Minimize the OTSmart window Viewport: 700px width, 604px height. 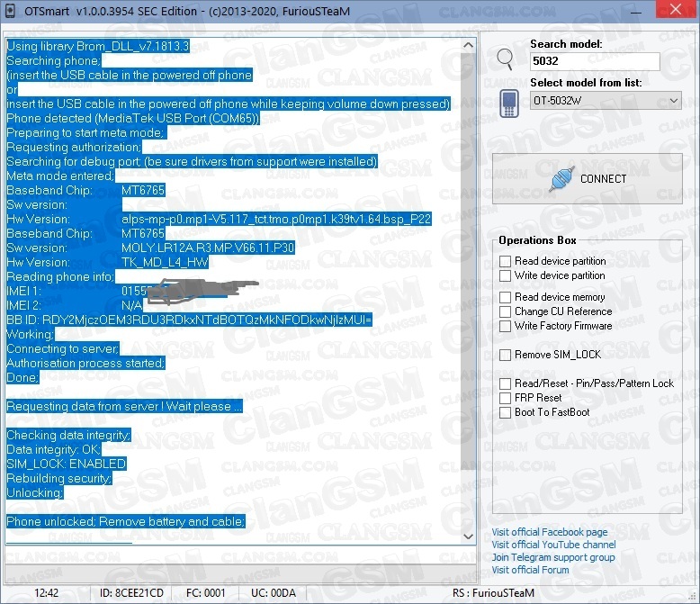pyautogui.click(x=636, y=11)
